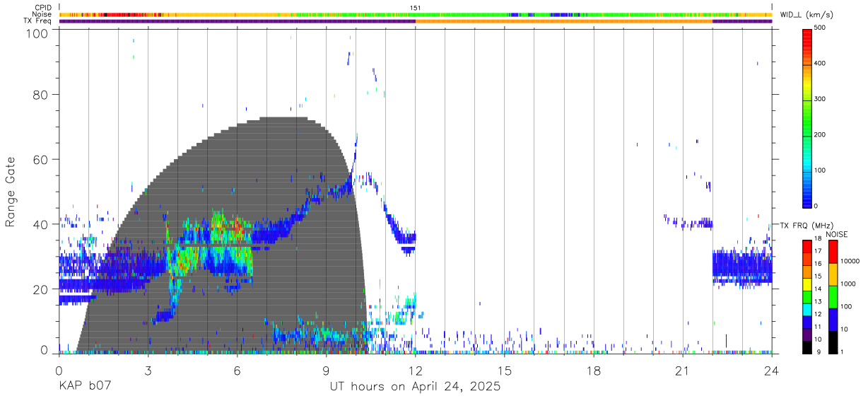Click the 200 label on width colorbar

pyautogui.click(x=821, y=135)
